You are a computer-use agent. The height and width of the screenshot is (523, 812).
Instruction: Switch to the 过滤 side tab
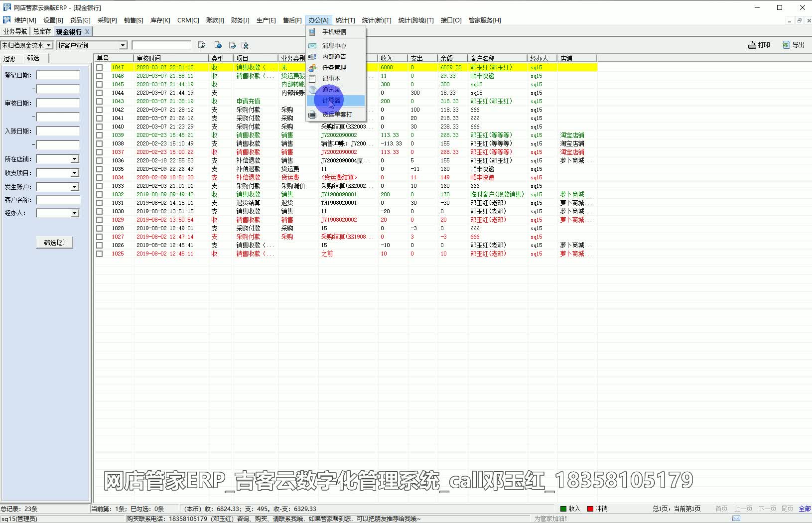pos(9,58)
